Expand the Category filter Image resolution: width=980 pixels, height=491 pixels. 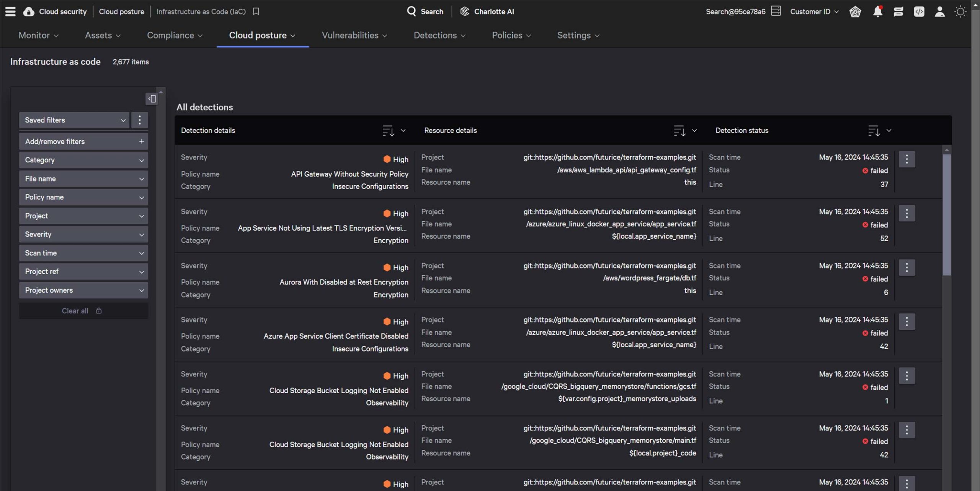[x=83, y=160]
